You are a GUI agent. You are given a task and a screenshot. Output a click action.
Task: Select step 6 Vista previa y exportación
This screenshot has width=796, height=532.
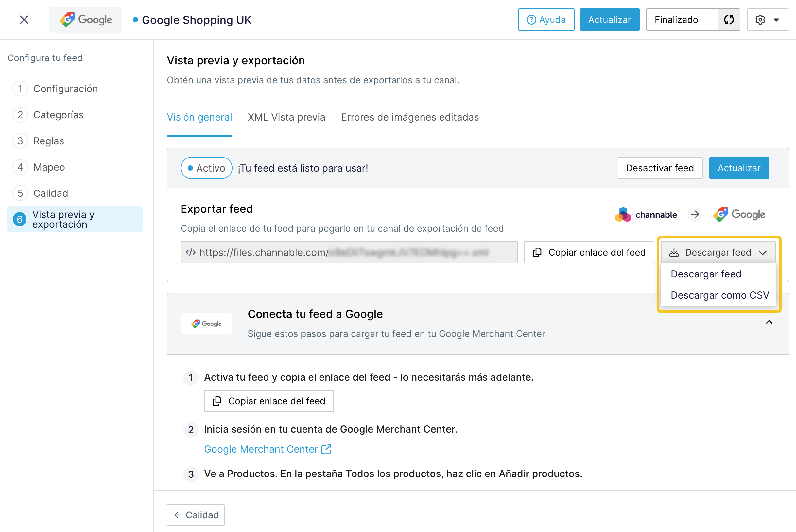click(75, 219)
